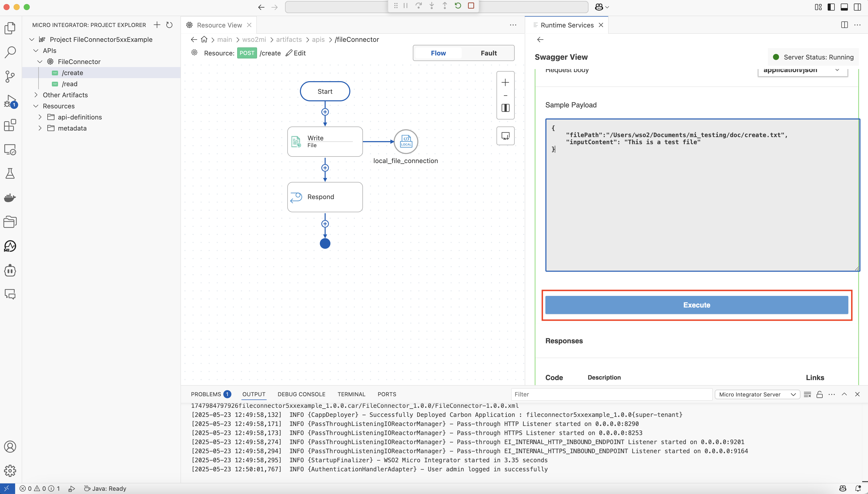
Task: Open Source Control view
Action: [10, 76]
